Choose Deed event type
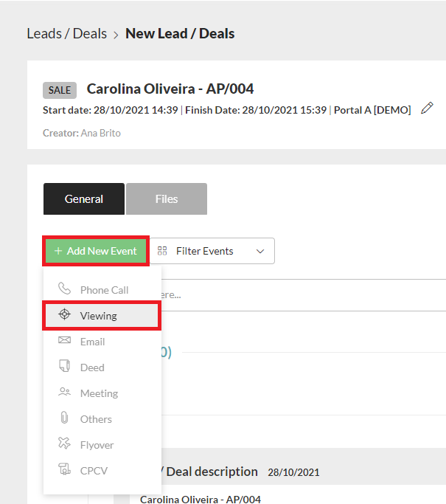Image resolution: width=446 pixels, height=504 pixels. (x=102, y=367)
